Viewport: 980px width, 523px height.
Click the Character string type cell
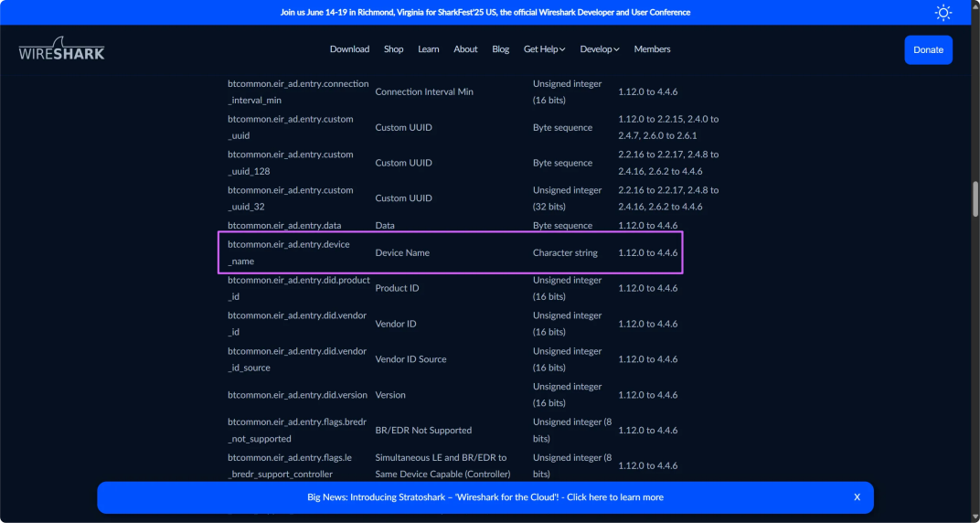(x=565, y=252)
